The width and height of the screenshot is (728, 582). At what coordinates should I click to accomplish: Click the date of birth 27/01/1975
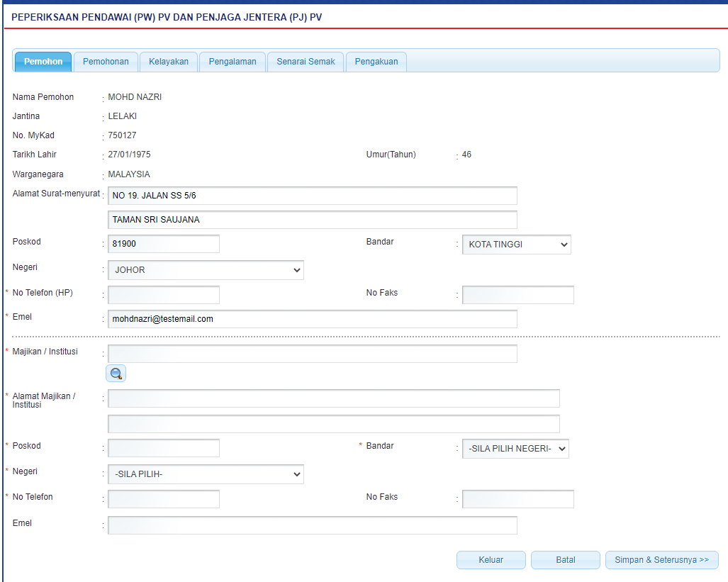click(x=129, y=155)
